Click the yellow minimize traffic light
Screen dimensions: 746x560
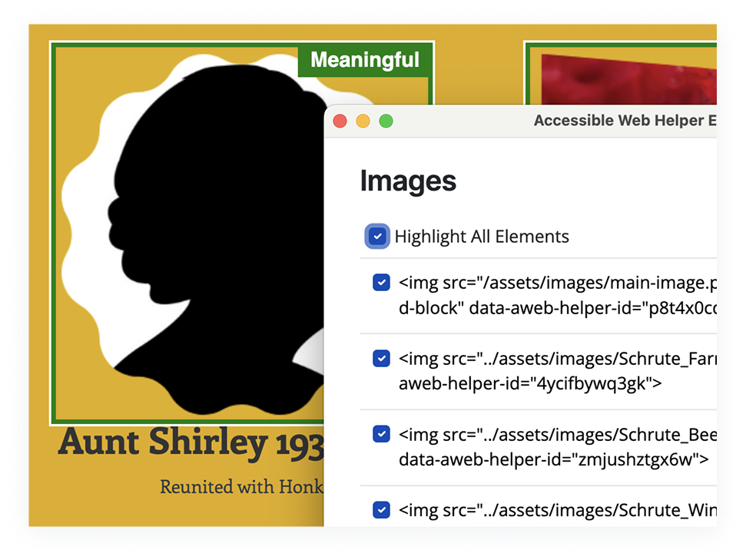click(362, 121)
